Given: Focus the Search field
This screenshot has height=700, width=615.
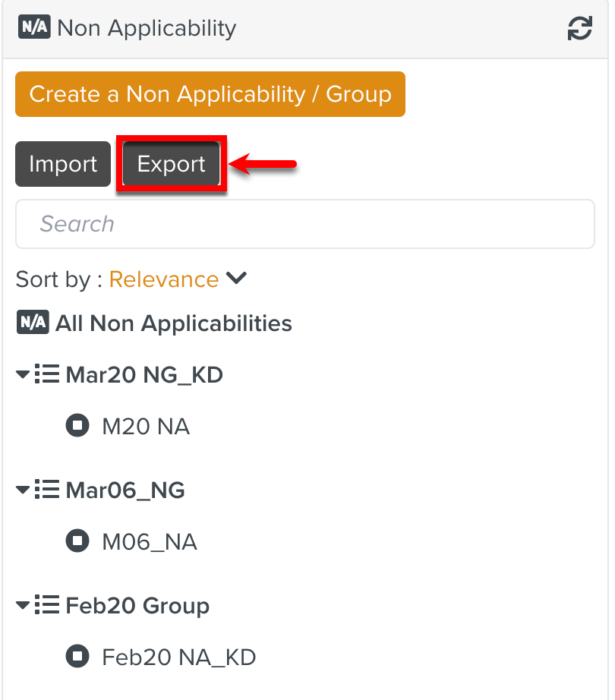Looking at the screenshot, I should 305,224.
